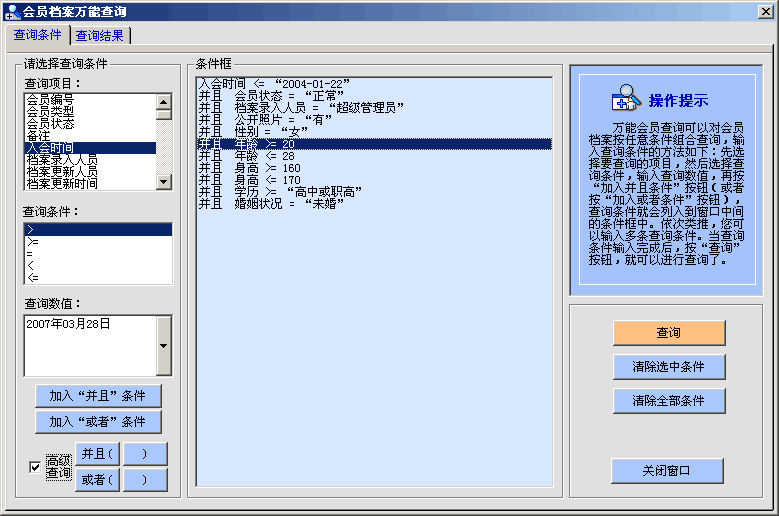Screen dimensions: 779x516
Task: Select the 学历 condition row in 条件框
Action: pos(280,191)
